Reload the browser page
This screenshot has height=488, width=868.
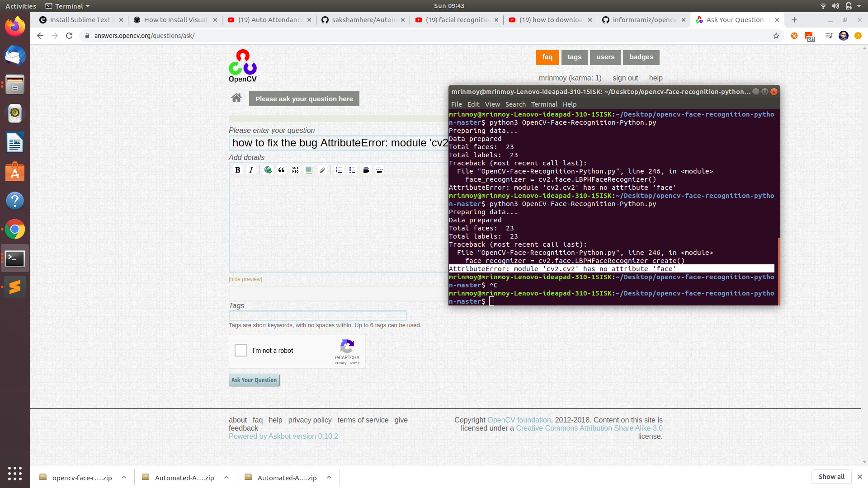click(x=69, y=36)
